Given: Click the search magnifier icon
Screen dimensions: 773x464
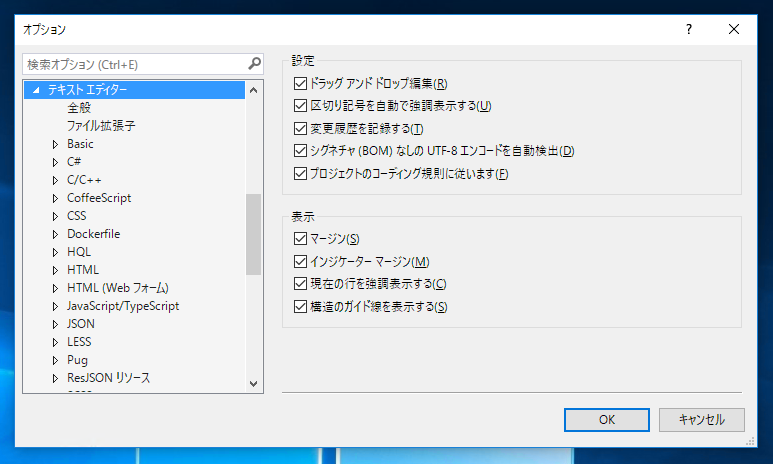Looking at the screenshot, I should click(x=254, y=64).
